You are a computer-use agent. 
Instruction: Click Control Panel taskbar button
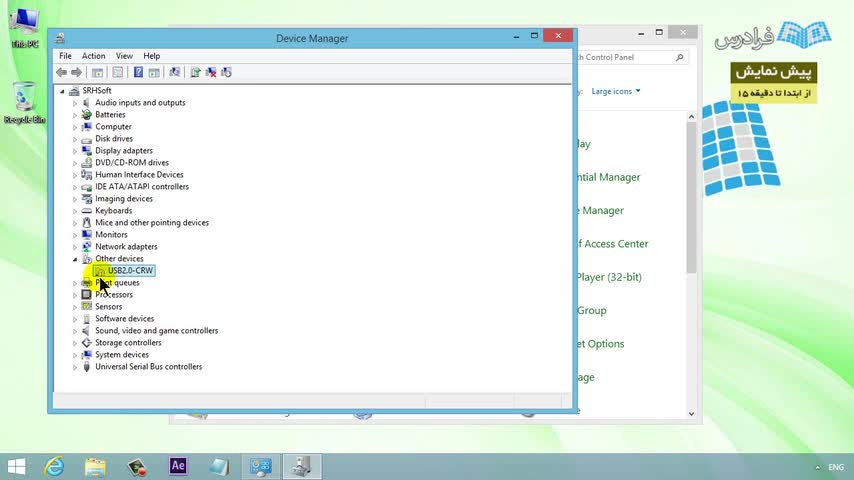[260, 466]
